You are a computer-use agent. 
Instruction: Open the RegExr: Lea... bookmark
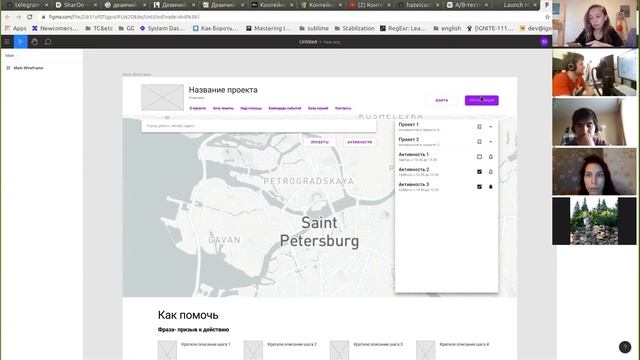tap(403, 28)
